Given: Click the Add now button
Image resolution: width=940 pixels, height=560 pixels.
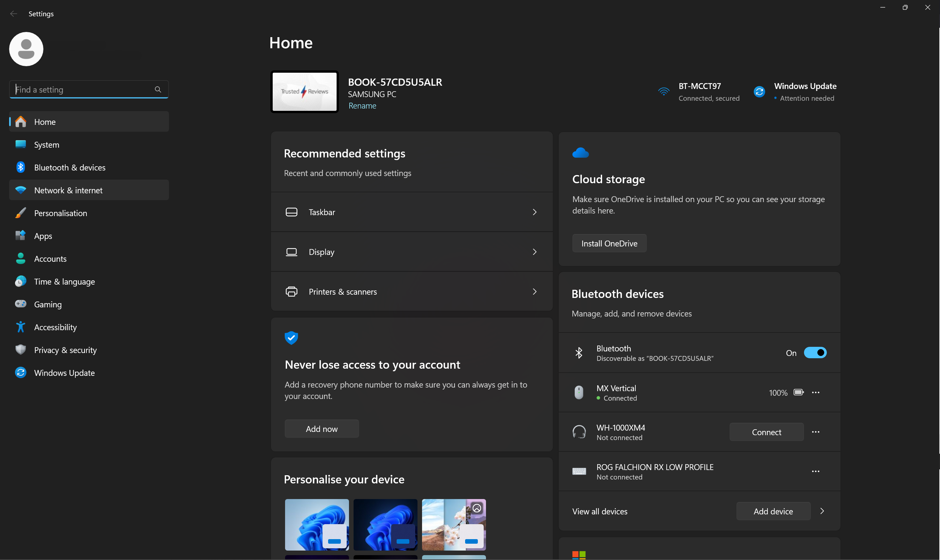Looking at the screenshot, I should 322,429.
